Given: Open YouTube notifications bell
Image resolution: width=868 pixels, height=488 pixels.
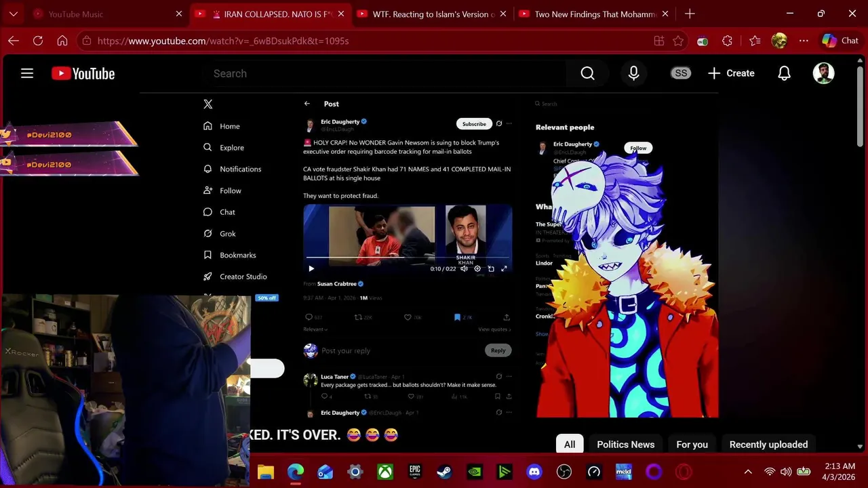Looking at the screenshot, I should click(x=784, y=73).
